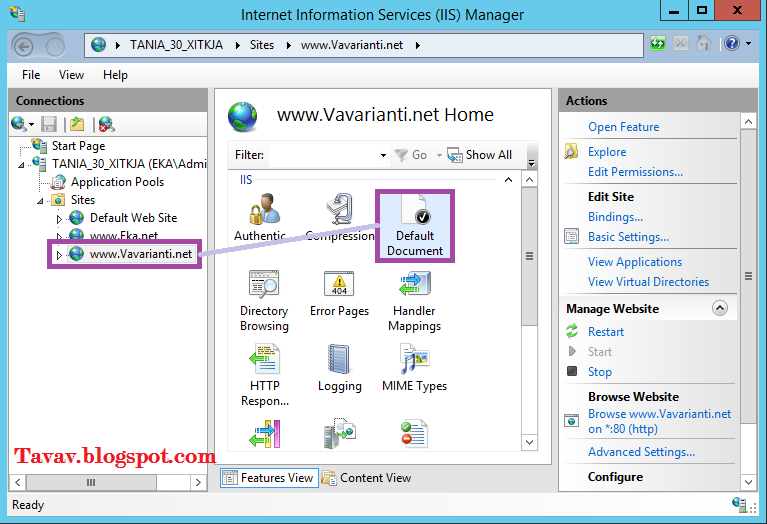This screenshot has width=767, height=524.
Task: Click the green Restart arrows icon
Action: coord(572,331)
